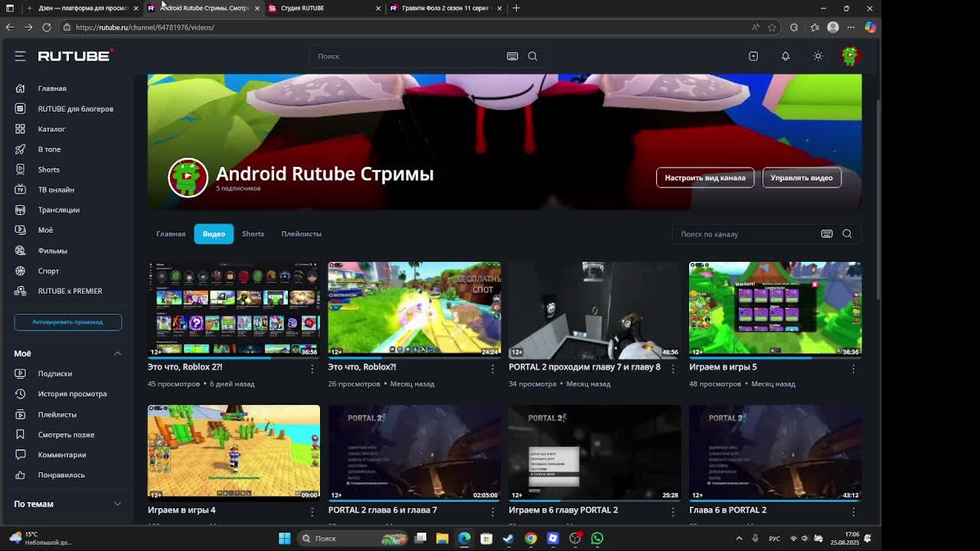Open WhatsApp from the taskbar
The image size is (980, 551).
point(597,538)
